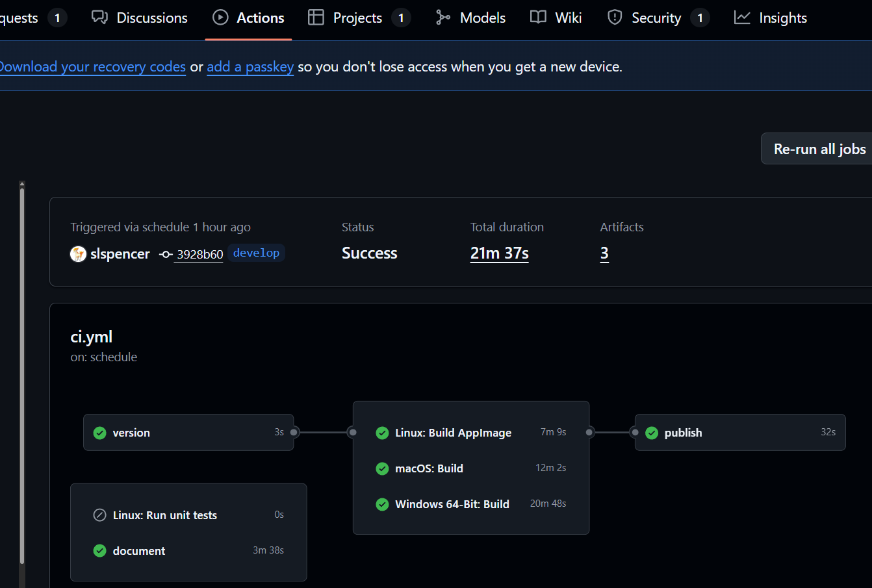Open the Wiki tab
This screenshot has width=872, height=588.
568,18
